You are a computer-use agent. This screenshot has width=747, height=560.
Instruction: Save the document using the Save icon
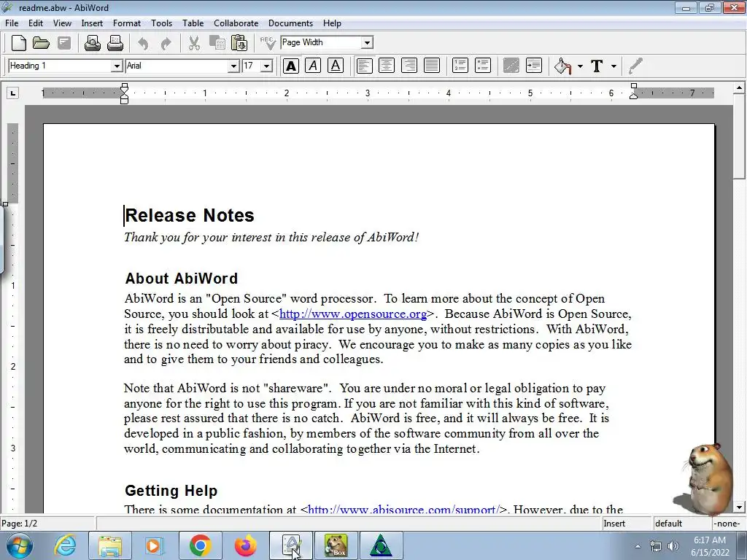[x=64, y=43]
